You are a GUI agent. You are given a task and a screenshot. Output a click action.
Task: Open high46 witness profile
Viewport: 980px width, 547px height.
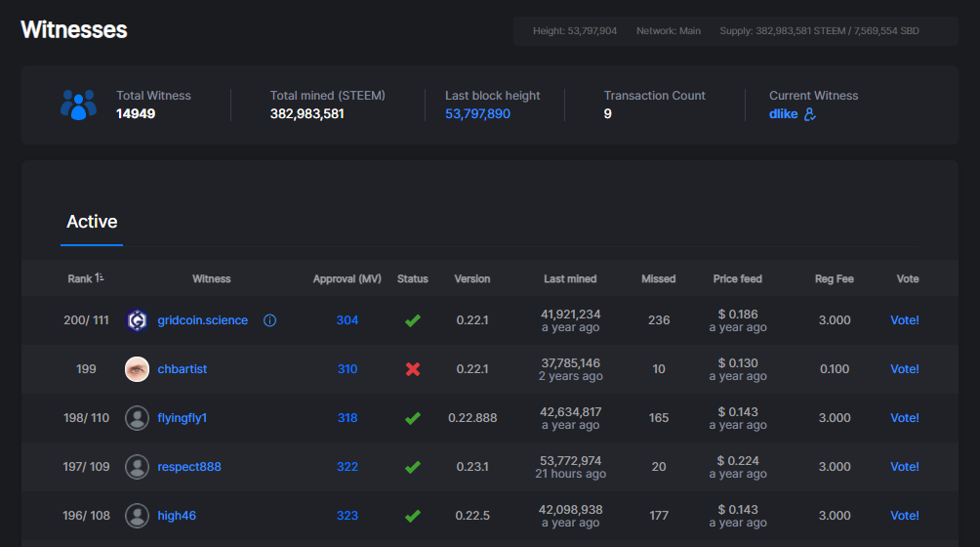click(177, 515)
